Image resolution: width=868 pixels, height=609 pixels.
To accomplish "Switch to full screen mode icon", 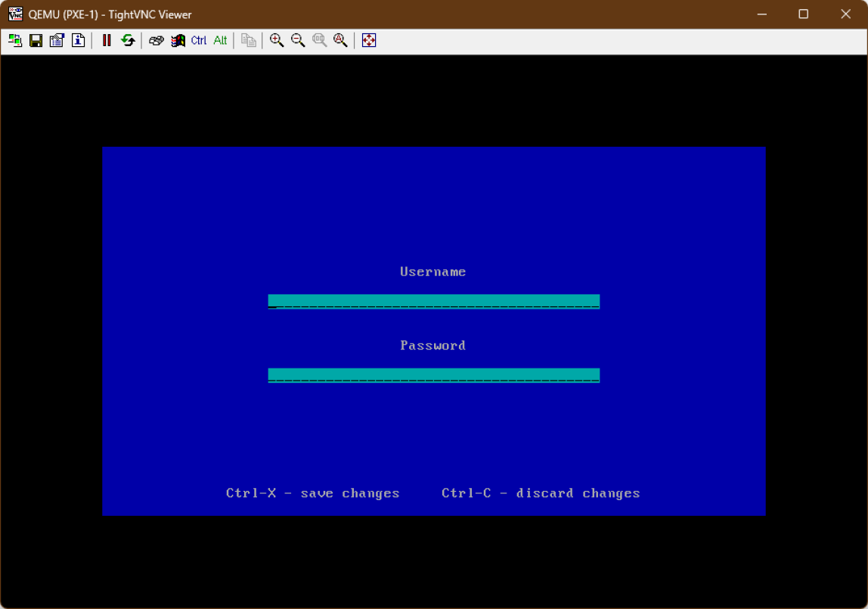I will click(369, 40).
